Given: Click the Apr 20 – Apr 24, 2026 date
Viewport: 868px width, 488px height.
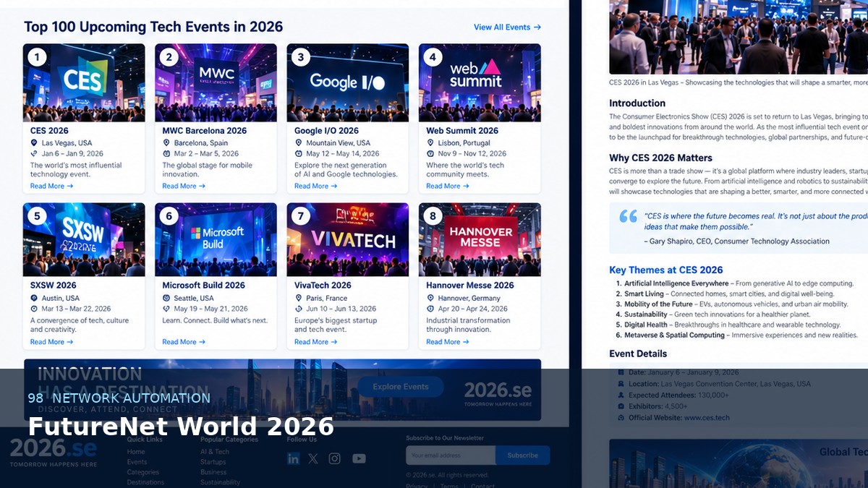Looking at the screenshot, I should pos(472,309).
